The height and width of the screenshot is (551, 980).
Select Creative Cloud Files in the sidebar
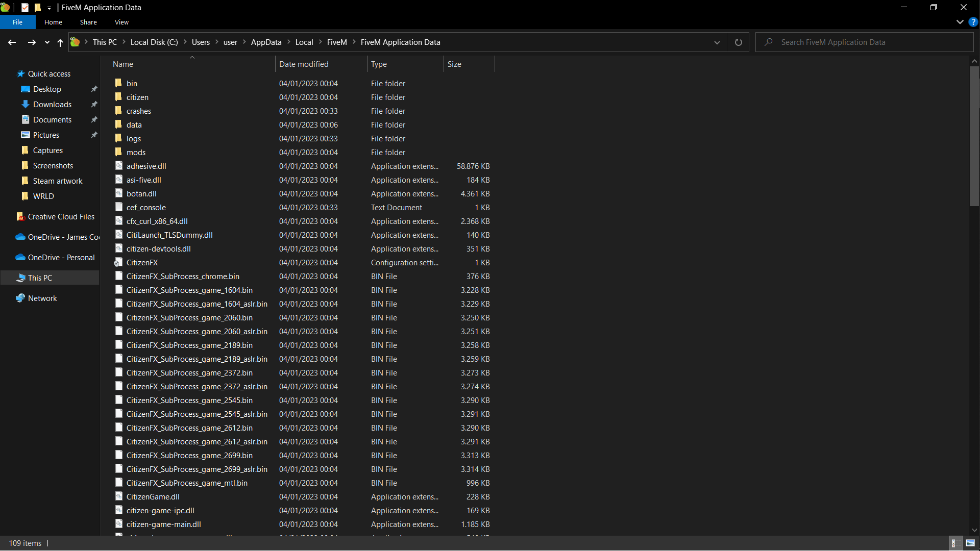61,217
